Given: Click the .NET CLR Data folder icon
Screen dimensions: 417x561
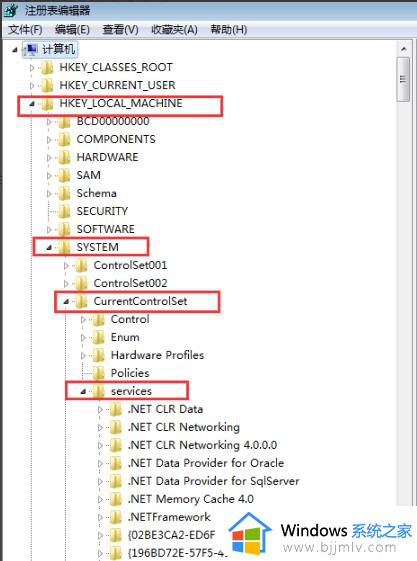Looking at the screenshot, I should (116, 409).
